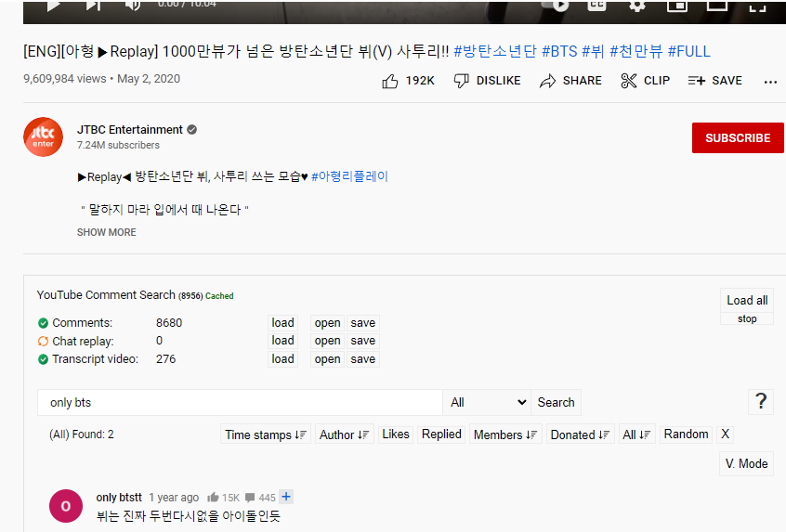Viewport: 786px width, 532px height.
Task: Click the verified badge next to JTBC Entertainment
Action: 192,130
